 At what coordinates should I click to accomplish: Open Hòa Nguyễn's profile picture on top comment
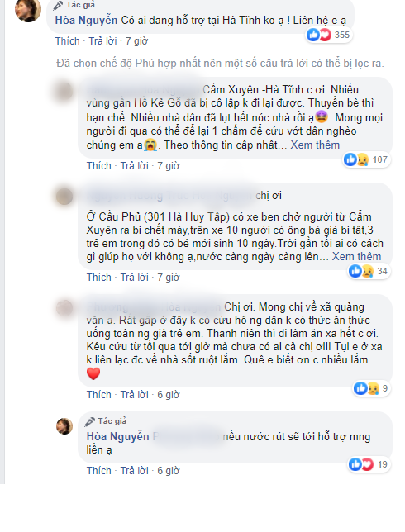tap(28, 9)
